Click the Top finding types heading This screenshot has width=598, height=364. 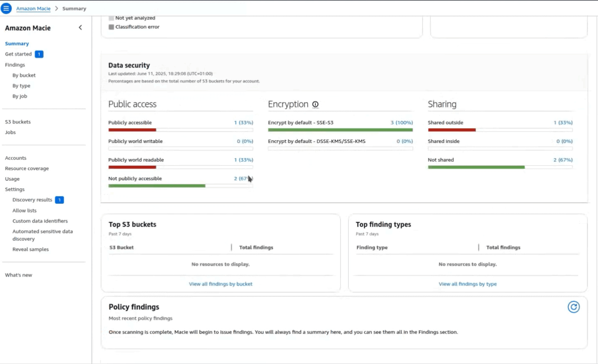[383, 224]
